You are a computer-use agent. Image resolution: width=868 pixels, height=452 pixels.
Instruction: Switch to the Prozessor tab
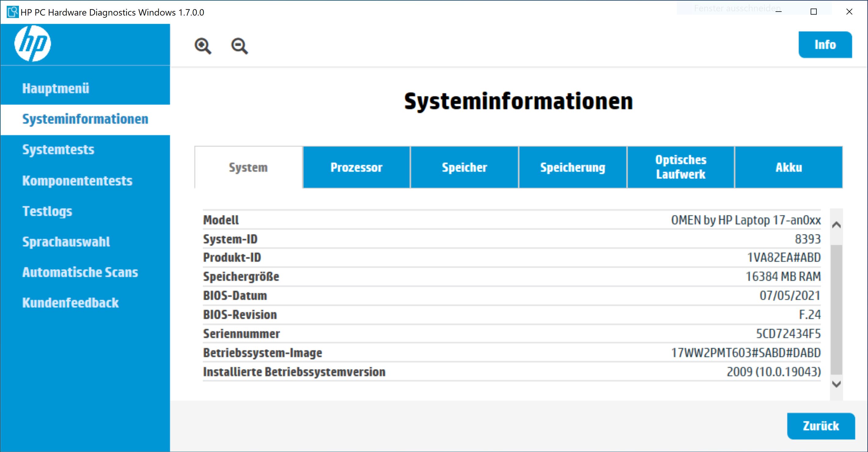click(356, 167)
